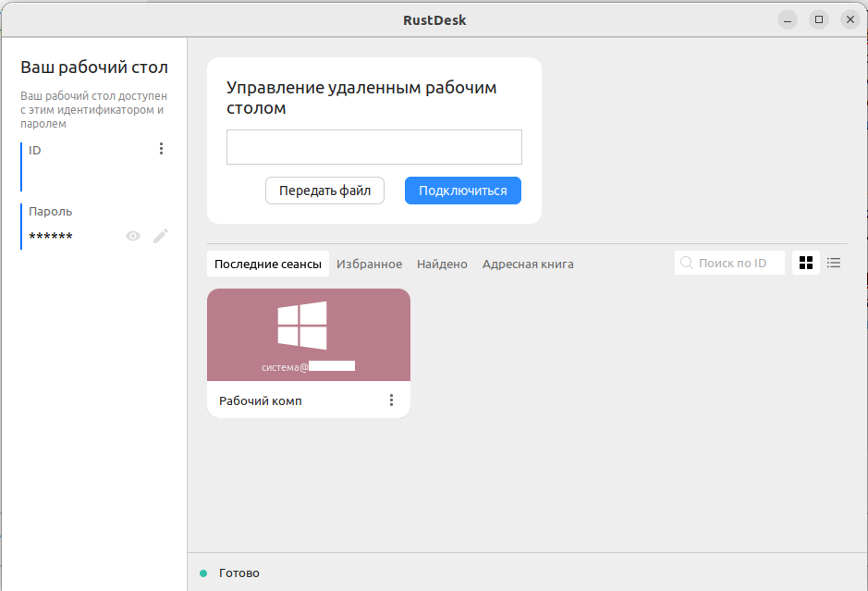Expand the "Рабочий комп" card options menu
The height and width of the screenshot is (591, 868).
click(x=391, y=400)
